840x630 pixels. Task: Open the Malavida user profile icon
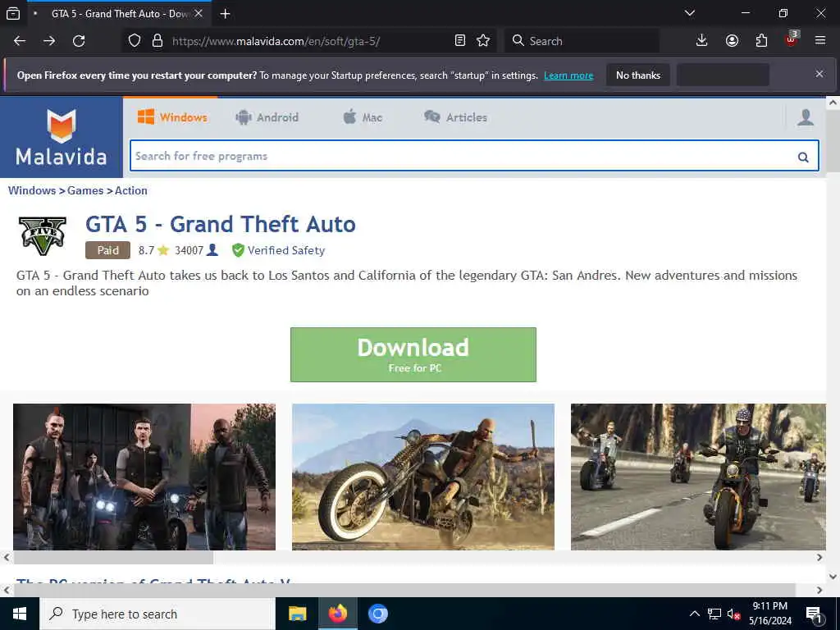(x=806, y=117)
